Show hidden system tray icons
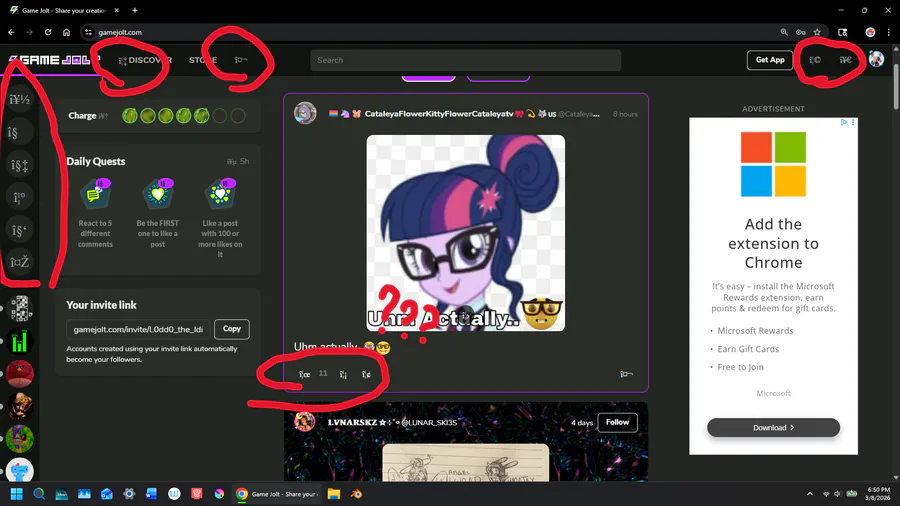Viewport: 900px width, 506px height. (x=809, y=494)
